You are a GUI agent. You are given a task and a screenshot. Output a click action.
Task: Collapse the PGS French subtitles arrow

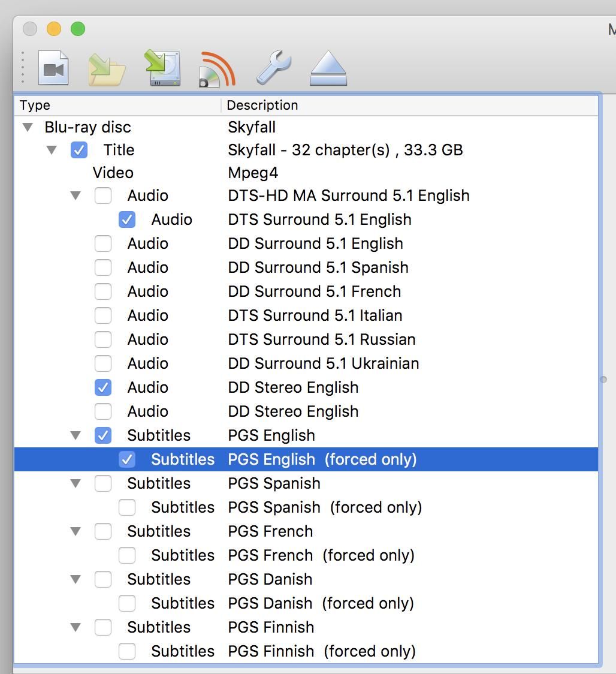(76, 532)
